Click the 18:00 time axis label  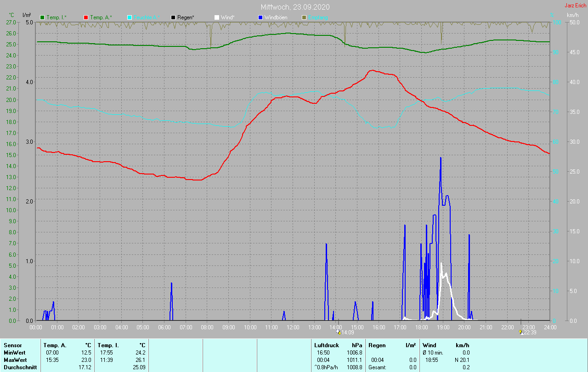point(421,327)
